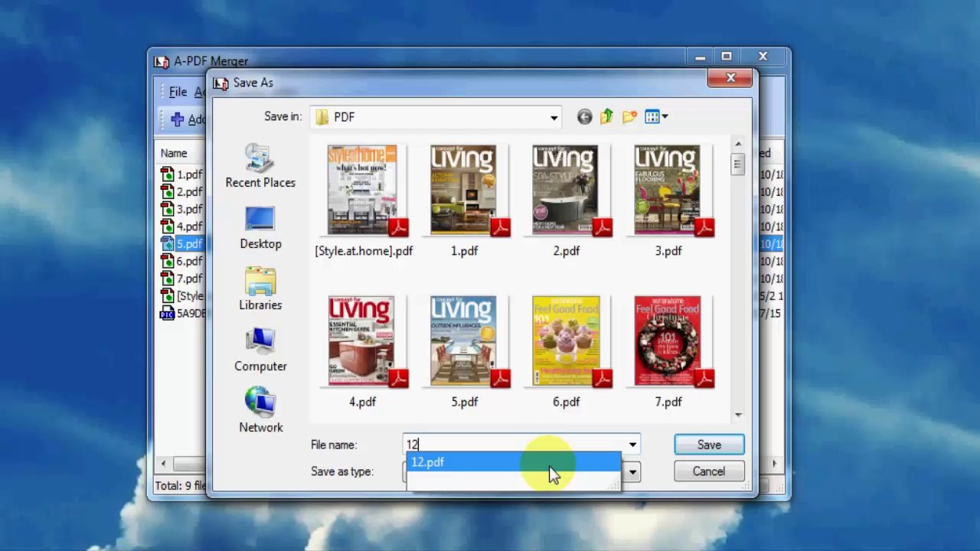The image size is (980, 551).
Task: Click the 1.pdf file icon in A-PDF Merger
Action: [167, 174]
